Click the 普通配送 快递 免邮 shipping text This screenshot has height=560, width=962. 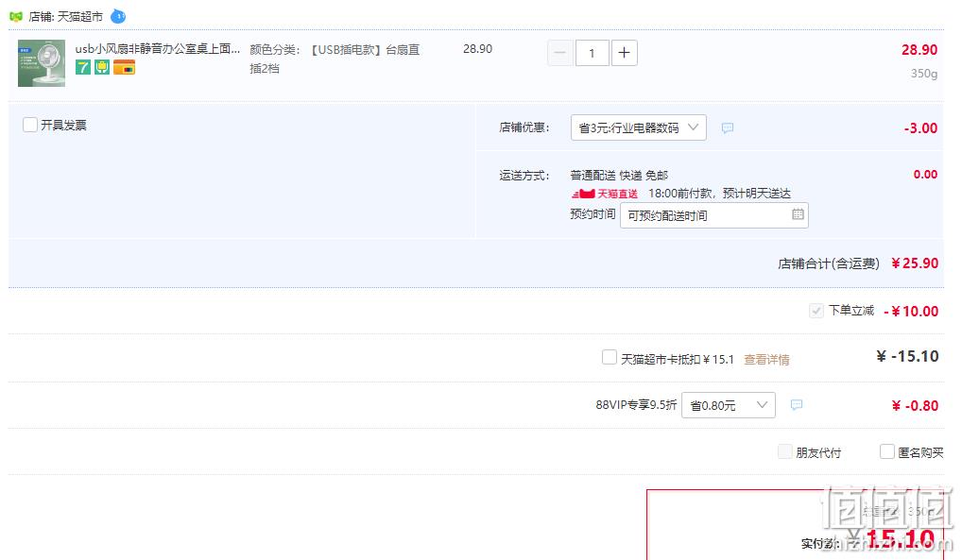click(x=619, y=176)
